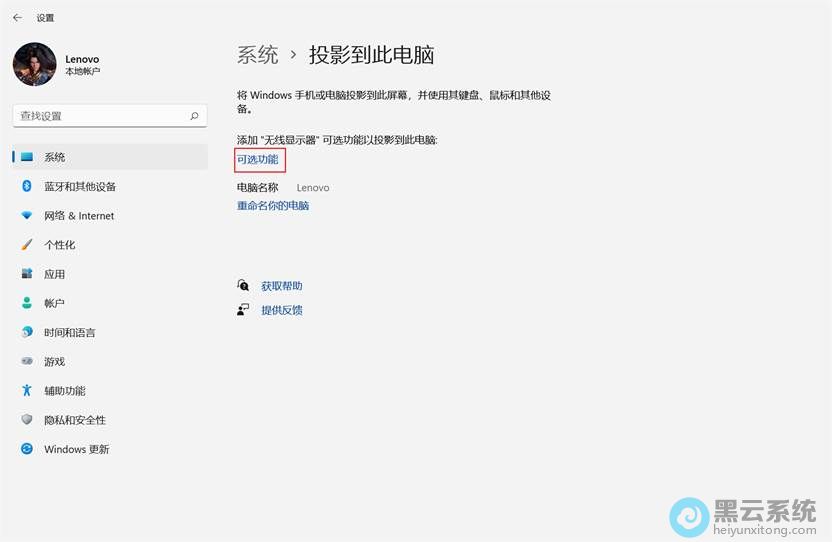
Task: Open Bluetooth and other devices (蓝牙和其他设备)
Action: 80,187
